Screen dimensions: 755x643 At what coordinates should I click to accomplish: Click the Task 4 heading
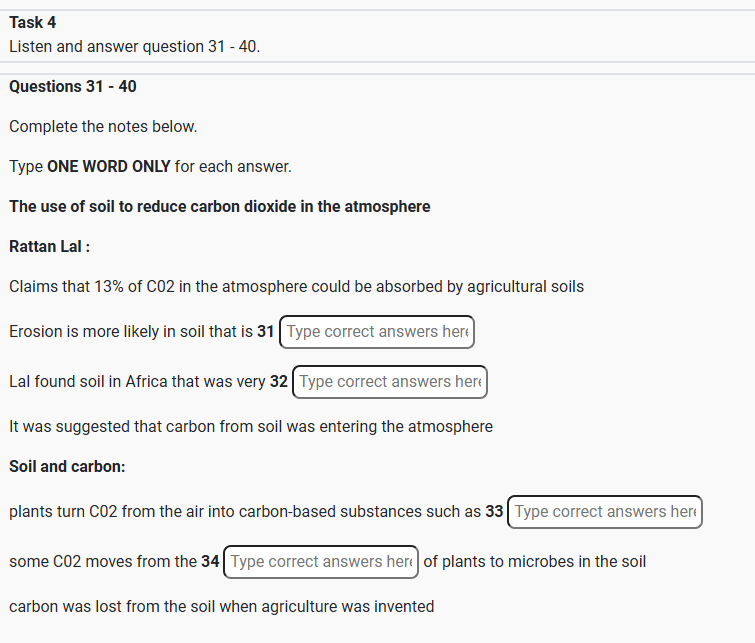[x=33, y=23]
